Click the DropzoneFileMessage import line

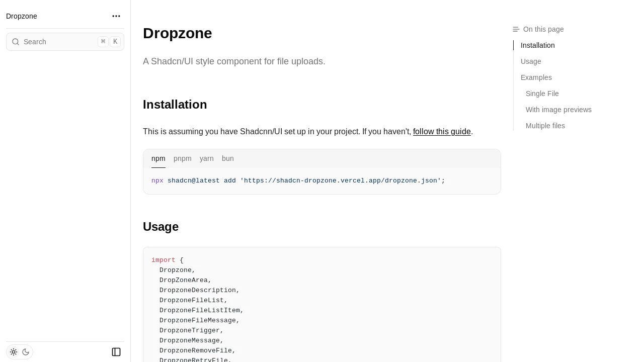[x=200, y=320]
